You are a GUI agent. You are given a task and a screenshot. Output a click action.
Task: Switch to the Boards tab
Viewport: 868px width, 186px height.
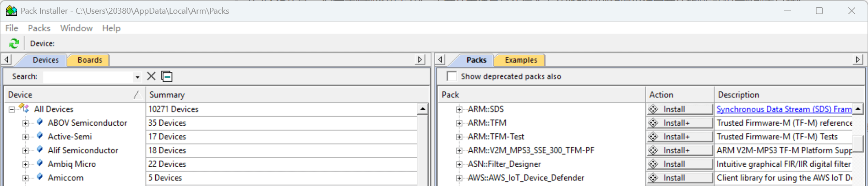click(89, 60)
